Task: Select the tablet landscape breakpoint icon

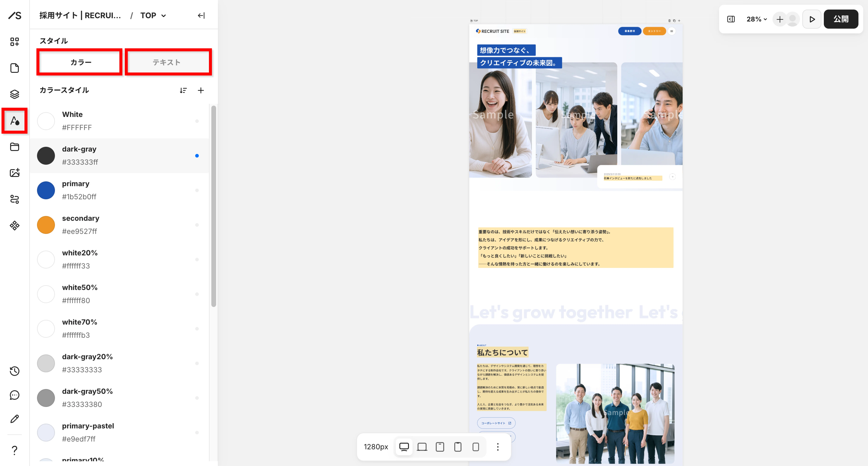Action: pos(440,447)
